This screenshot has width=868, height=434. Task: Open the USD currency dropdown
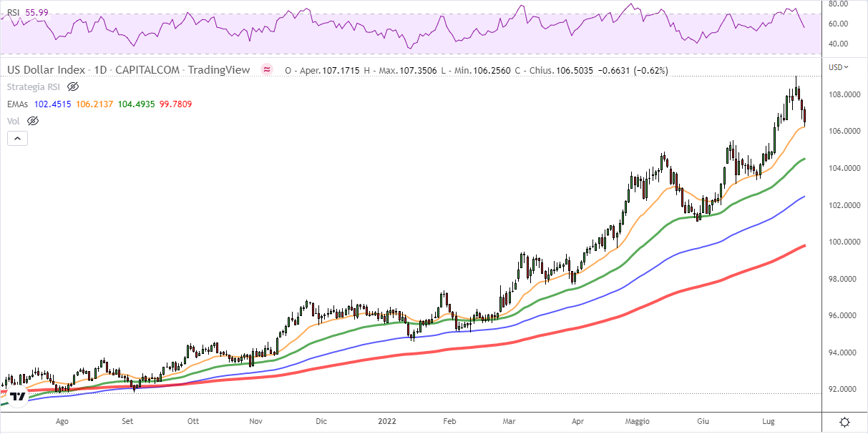click(838, 67)
